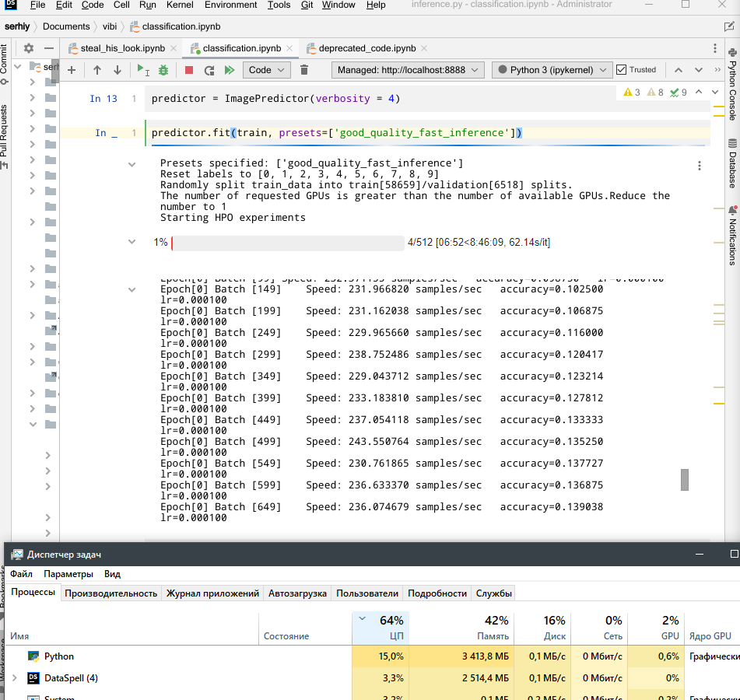Run the cell and select below

click(142, 70)
